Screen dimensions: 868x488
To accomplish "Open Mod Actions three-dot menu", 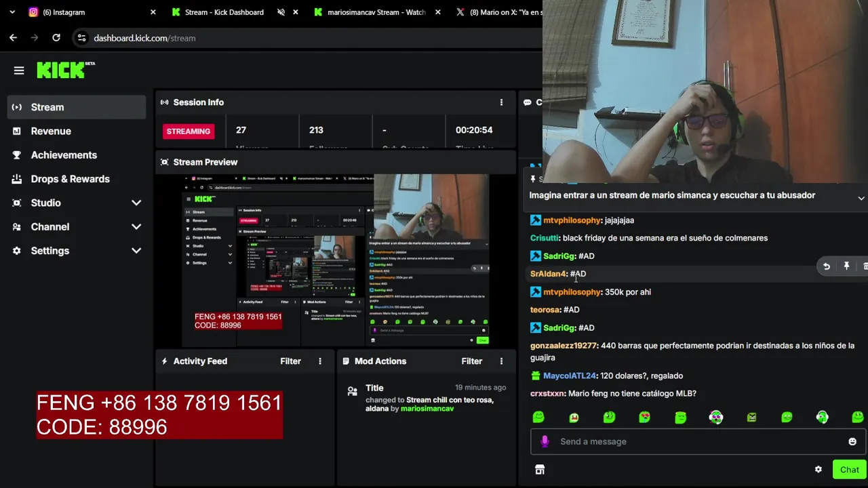I will (x=501, y=361).
